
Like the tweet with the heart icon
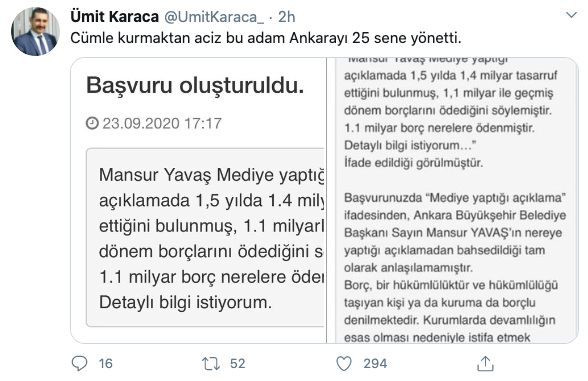point(344,363)
